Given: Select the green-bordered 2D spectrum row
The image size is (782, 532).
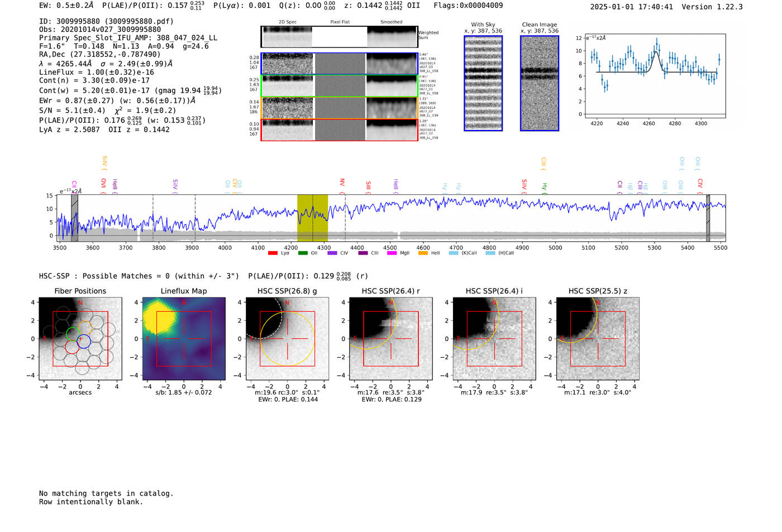Looking at the screenshot, I should [340, 85].
